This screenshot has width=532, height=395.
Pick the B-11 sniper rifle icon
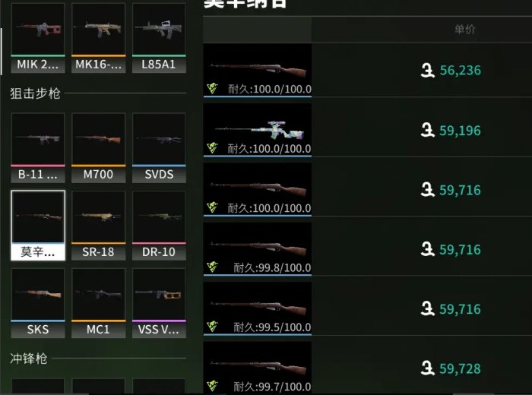point(38,148)
